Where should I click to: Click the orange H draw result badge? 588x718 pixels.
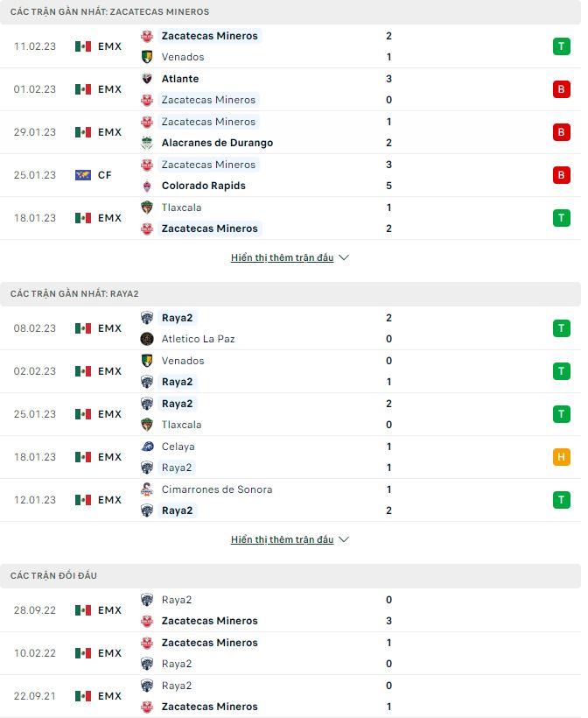560,457
